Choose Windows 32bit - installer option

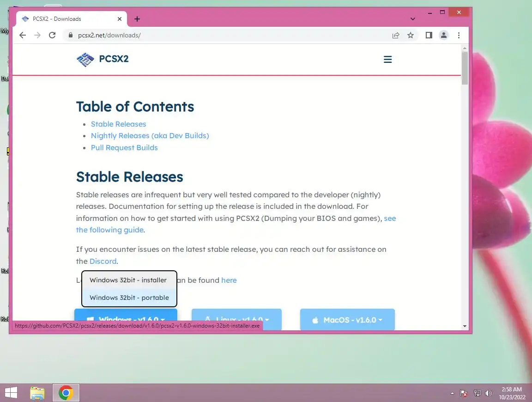click(x=128, y=280)
